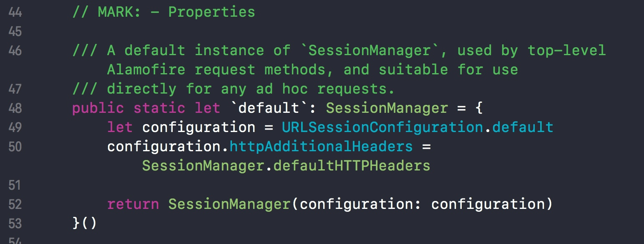Image resolution: width=644 pixels, height=244 pixels.
Task: Click SessionManager in the return statement
Action: point(229,205)
